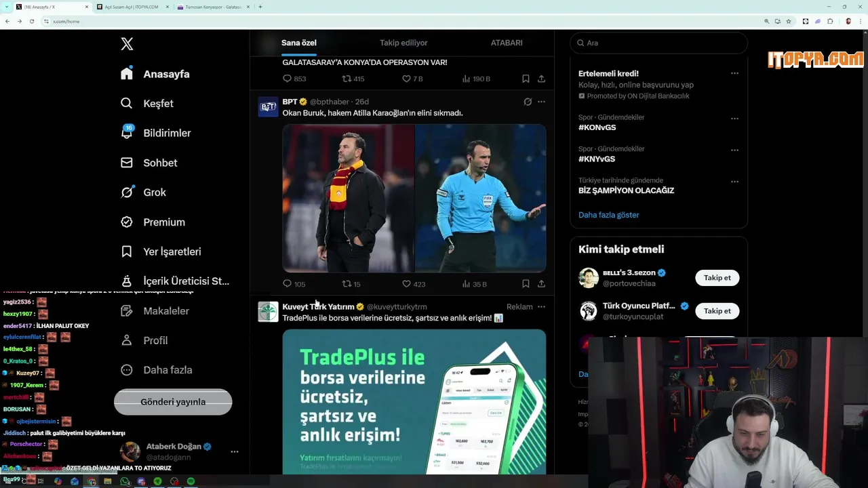Open @bpthaber profile handle
Screen dimensions: 868x488
click(330, 102)
